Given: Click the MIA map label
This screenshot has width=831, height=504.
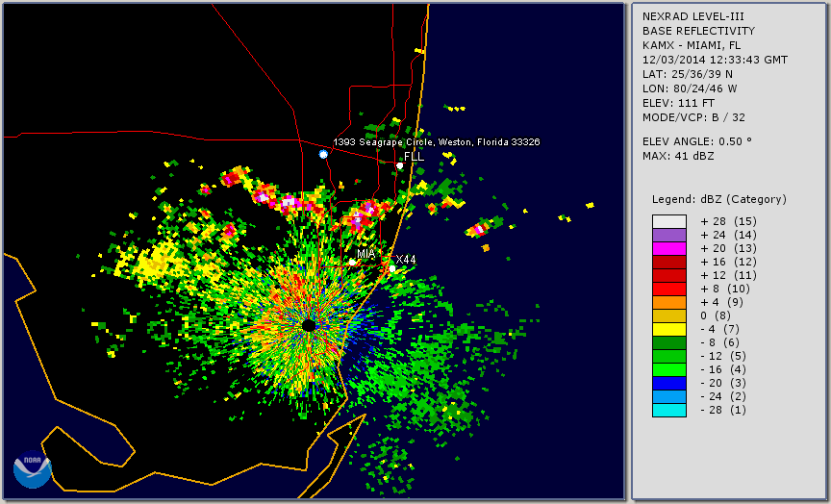Looking at the screenshot, I should pos(366,253).
